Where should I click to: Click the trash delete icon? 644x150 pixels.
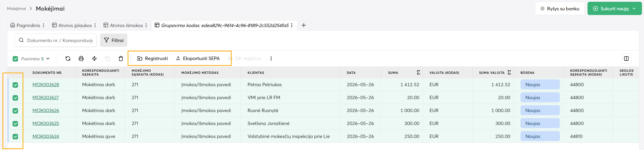121,59
